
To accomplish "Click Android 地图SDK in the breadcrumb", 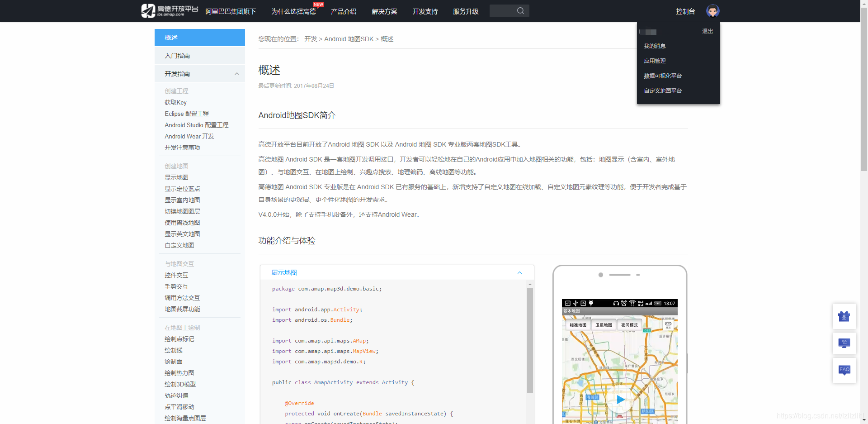I will click(349, 39).
